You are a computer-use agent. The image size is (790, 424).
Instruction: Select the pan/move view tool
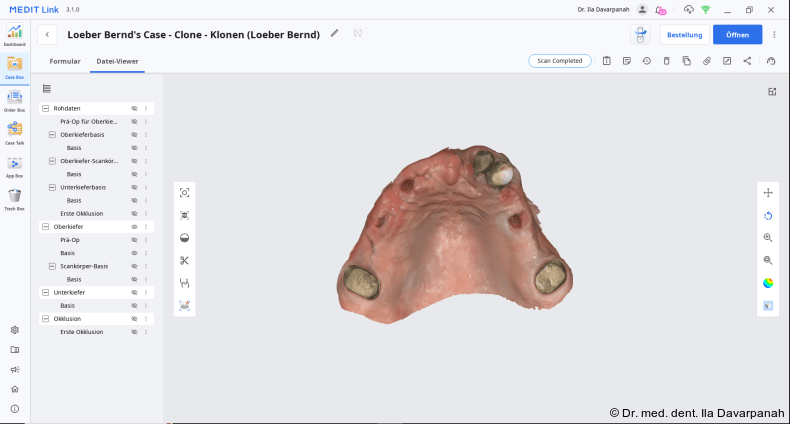pos(768,193)
